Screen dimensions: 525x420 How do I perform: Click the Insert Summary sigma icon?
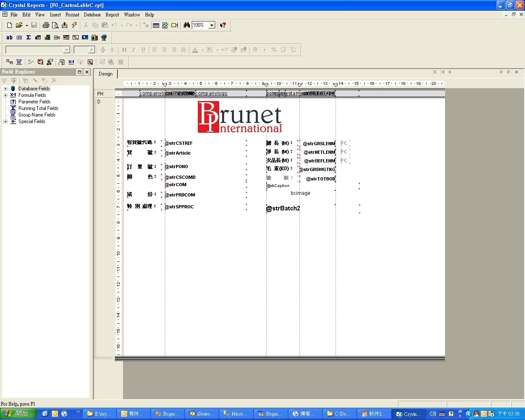[x=28, y=37]
